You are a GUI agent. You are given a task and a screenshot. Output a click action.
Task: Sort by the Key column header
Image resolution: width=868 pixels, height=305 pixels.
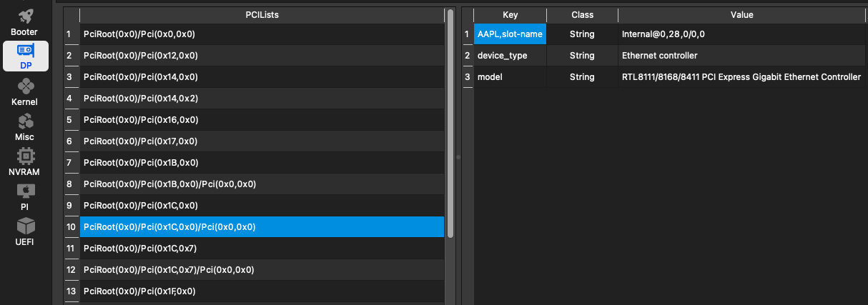pos(510,14)
